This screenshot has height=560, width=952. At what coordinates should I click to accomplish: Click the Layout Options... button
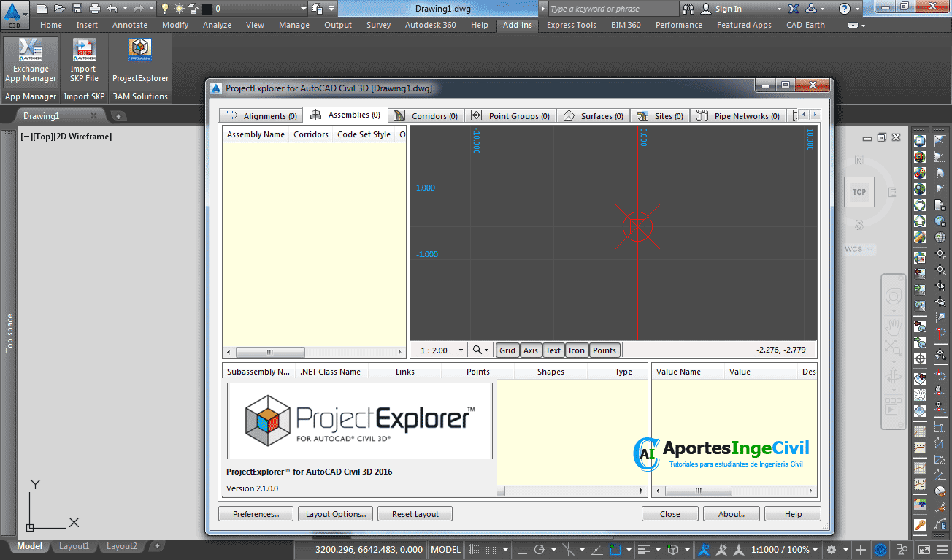[336, 514]
